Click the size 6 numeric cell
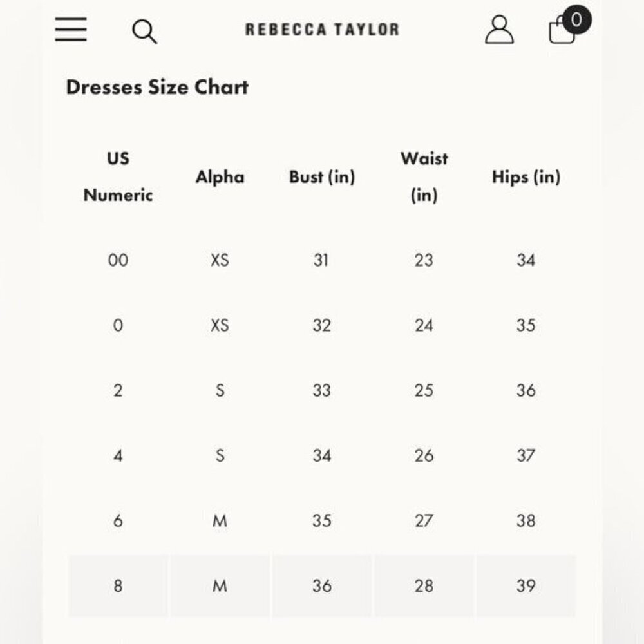Image resolution: width=644 pixels, height=644 pixels. coord(118,520)
